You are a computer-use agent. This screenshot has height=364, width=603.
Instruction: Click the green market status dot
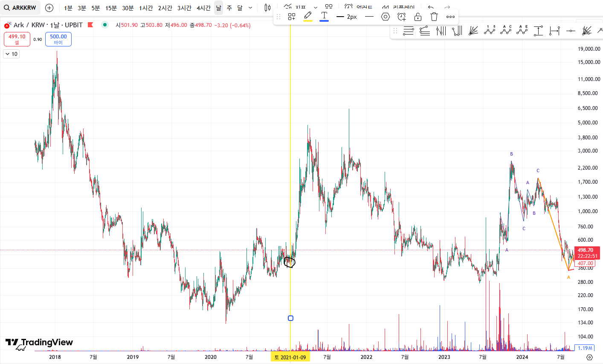pyautogui.click(x=105, y=25)
